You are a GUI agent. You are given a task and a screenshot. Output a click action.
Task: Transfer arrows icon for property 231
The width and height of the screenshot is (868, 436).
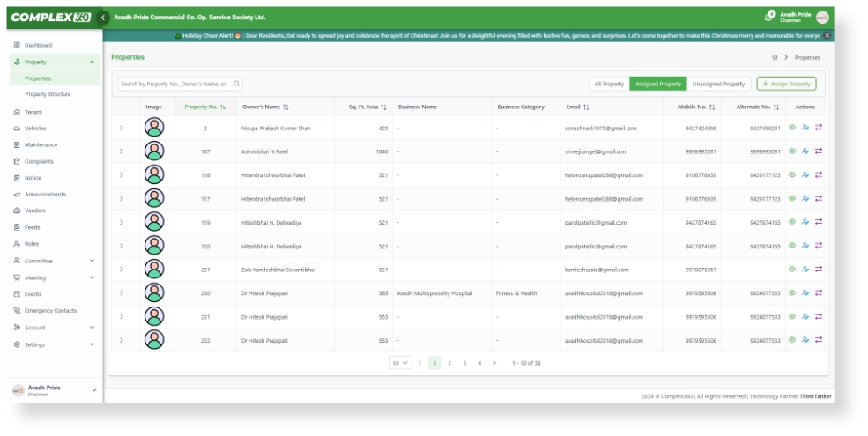pos(818,316)
